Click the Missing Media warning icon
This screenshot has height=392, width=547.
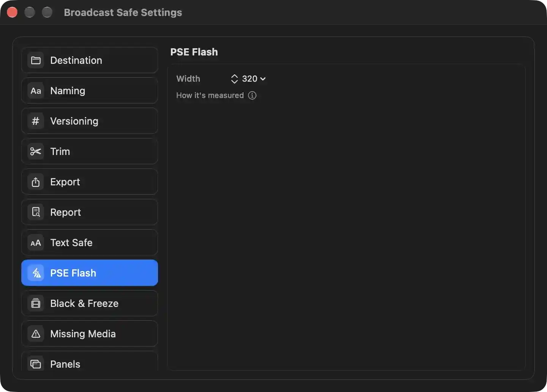(x=36, y=334)
